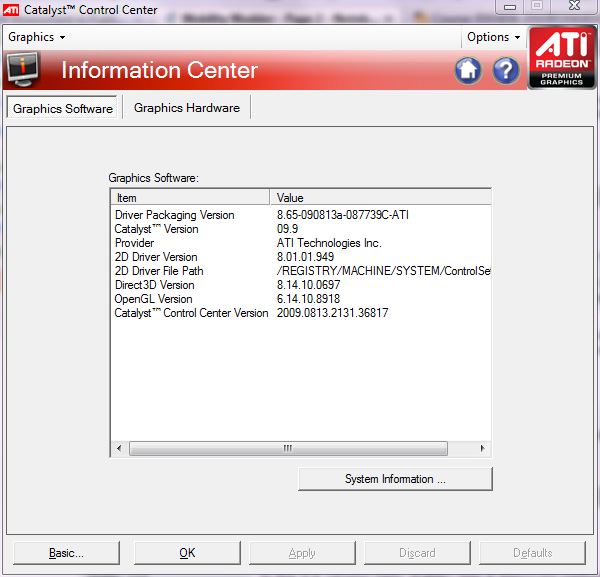The width and height of the screenshot is (600, 577).
Task: Click the value 2009.0813.2131.36817
Action: 333,313
